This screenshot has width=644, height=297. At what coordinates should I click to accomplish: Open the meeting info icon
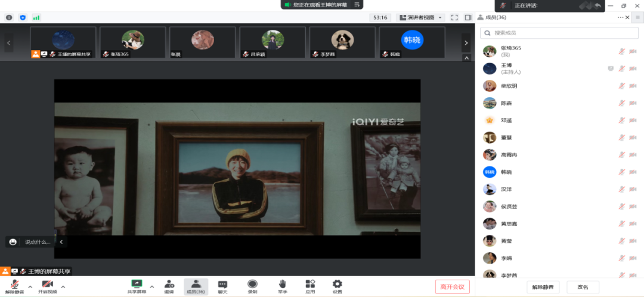[9, 18]
